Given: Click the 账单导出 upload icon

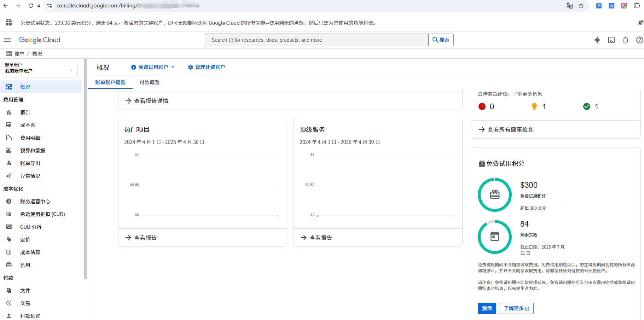Looking at the screenshot, I should tap(9, 163).
